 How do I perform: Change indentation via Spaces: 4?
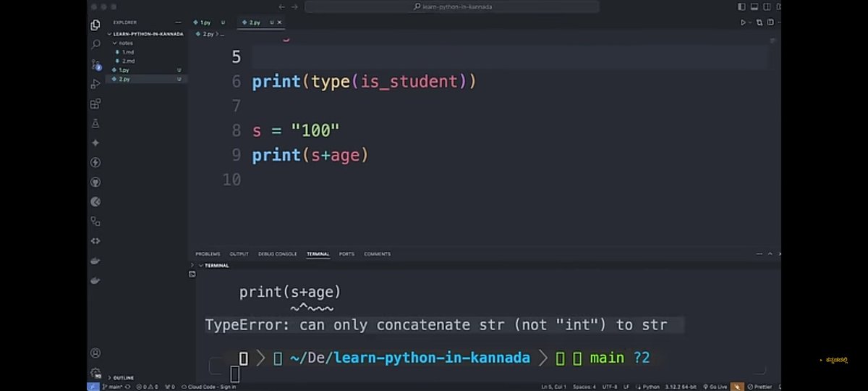584,387
